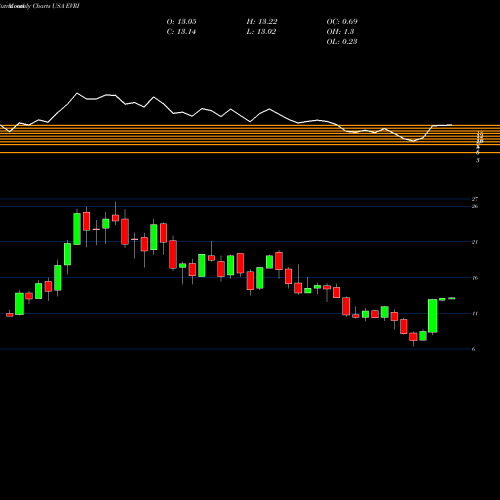Click the low price value 'L: 13.02'
The height and width of the screenshot is (500, 500).
(261, 32)
